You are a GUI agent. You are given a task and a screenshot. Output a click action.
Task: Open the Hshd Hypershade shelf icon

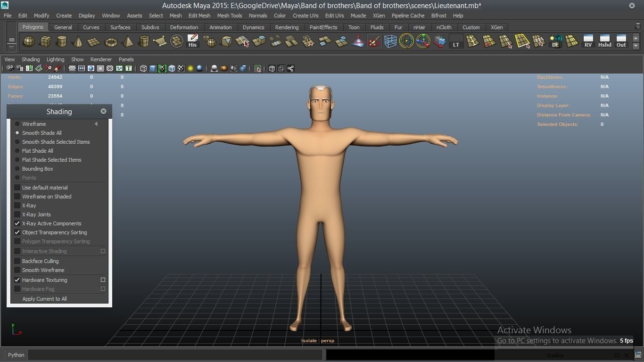point(604,41)
